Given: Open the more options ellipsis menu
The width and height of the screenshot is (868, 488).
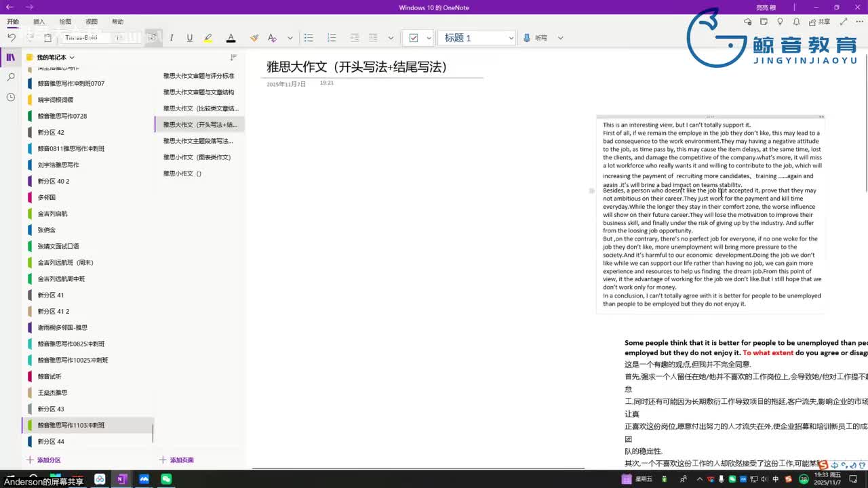Looking at the screenshot, I should pos(859,22).
